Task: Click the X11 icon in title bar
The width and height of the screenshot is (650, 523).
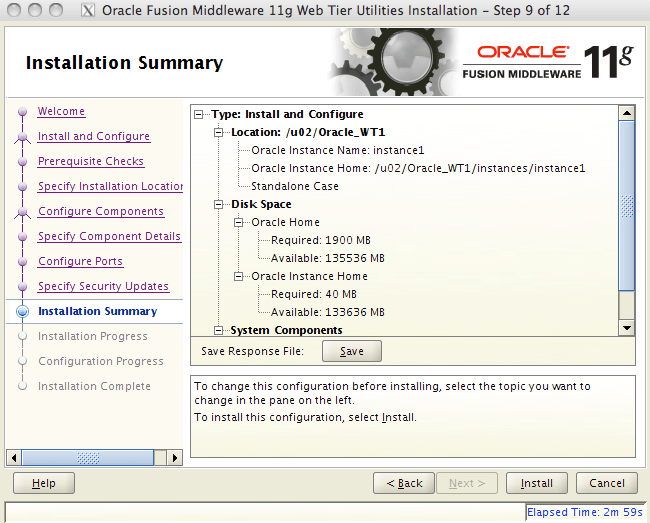Action: [87, 10]
